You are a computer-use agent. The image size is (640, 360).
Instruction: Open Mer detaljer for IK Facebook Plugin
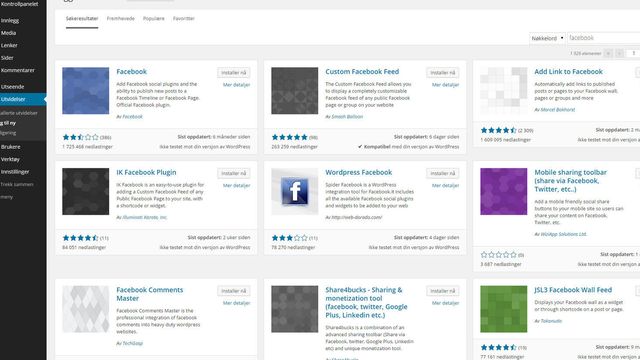tap(236, 186)
